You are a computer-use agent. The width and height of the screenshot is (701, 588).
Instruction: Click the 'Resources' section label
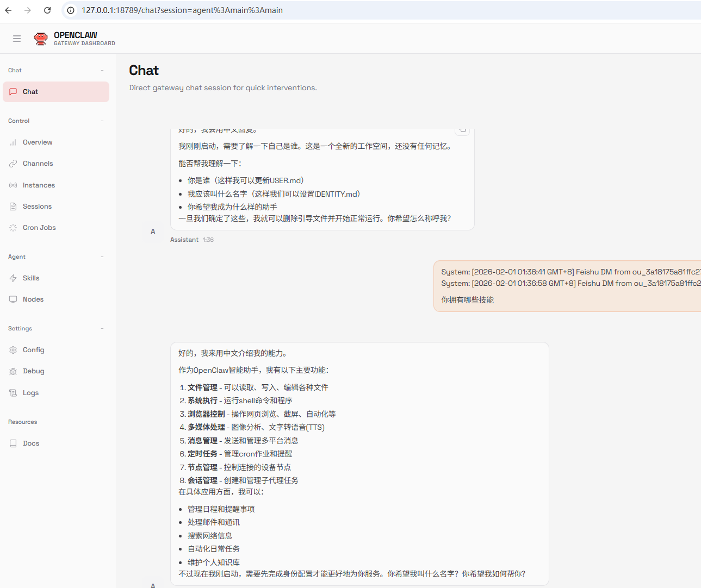(x=23, y=422)
